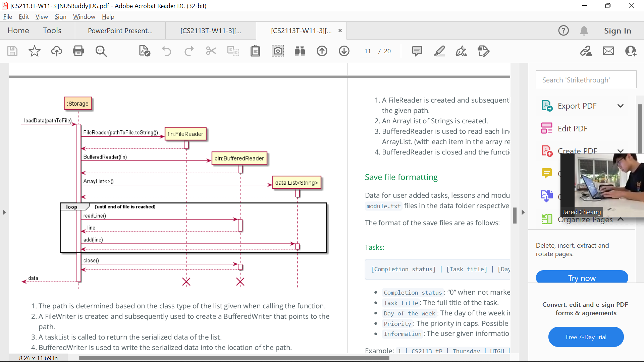Select the snapshot camera tool
Image resolution: width=644 pixels, height=362 pixels.
pos(277,51)
